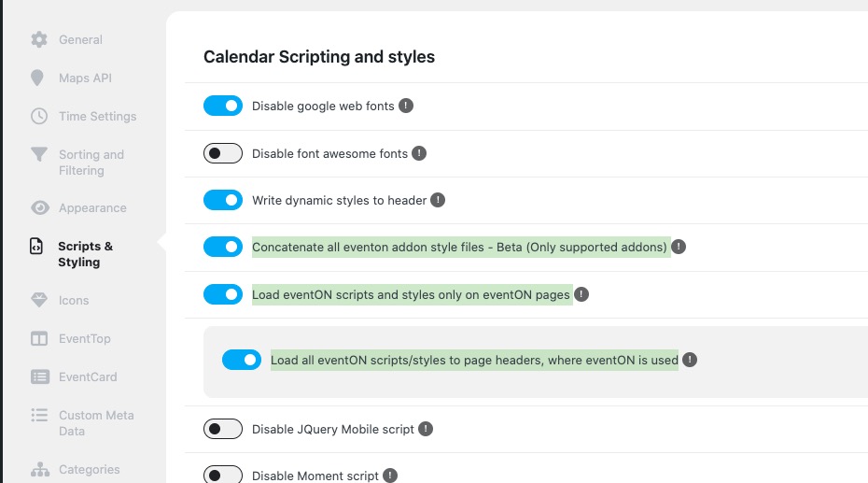Screen dimensions: 868x483
Task: Click the Sorting and Filtering funnel icon
Action: click(39, 154)
